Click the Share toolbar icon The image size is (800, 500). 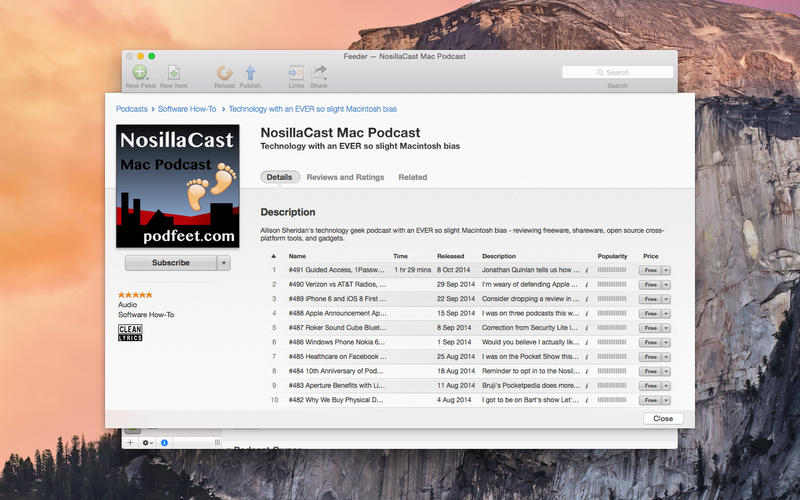pyautogui.click(x=319, y=72)
